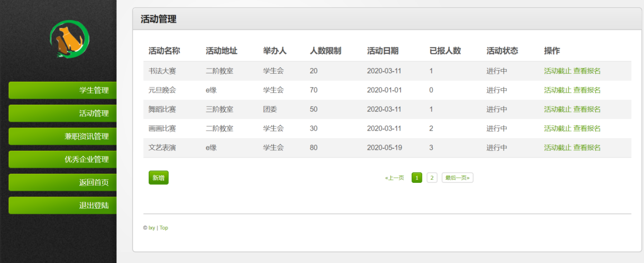Click the 已报人数 column header
644x263 pixels.
point(445,51)
